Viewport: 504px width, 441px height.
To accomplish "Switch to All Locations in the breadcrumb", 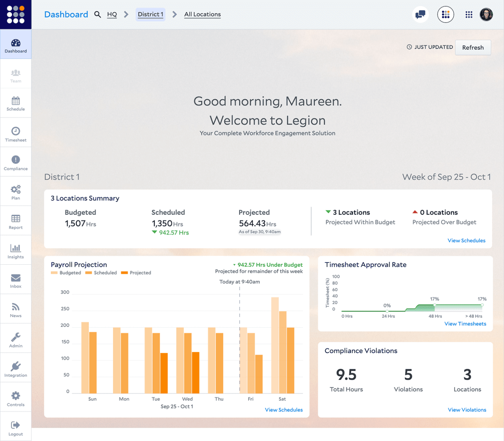I will (202, 14).
